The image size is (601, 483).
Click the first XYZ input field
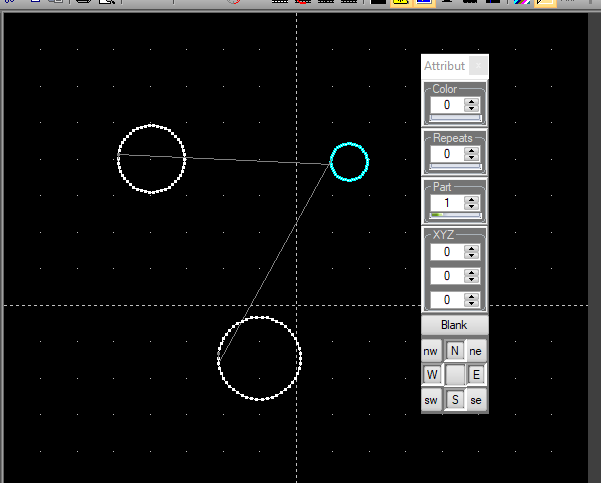(x=446, y=252)
